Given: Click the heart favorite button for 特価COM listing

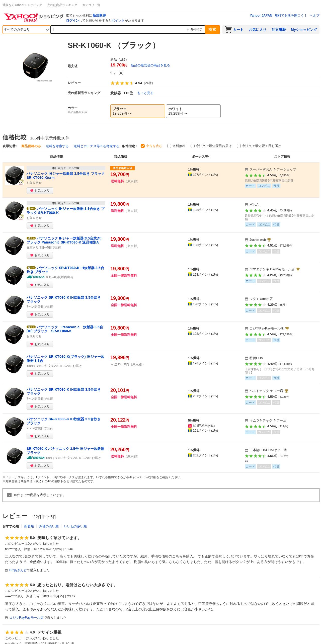Looking at the screenshot, I should coord(40,374).
